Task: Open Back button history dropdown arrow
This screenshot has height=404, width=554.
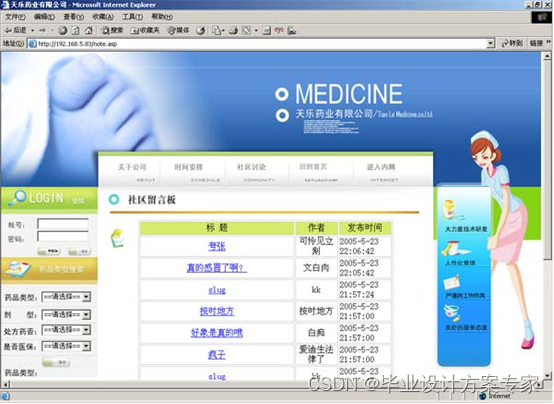Action: [33, 31]
